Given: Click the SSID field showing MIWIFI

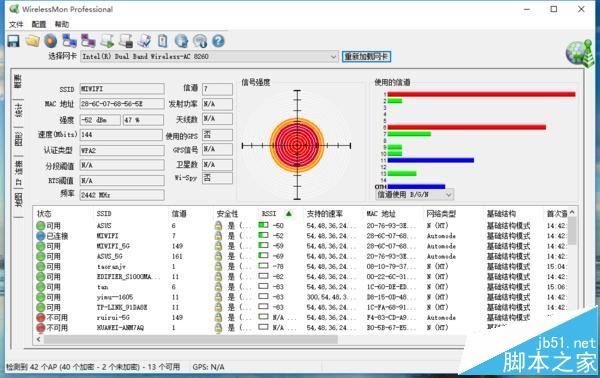Looking at the screenshot, I should [x=122, y=89].
